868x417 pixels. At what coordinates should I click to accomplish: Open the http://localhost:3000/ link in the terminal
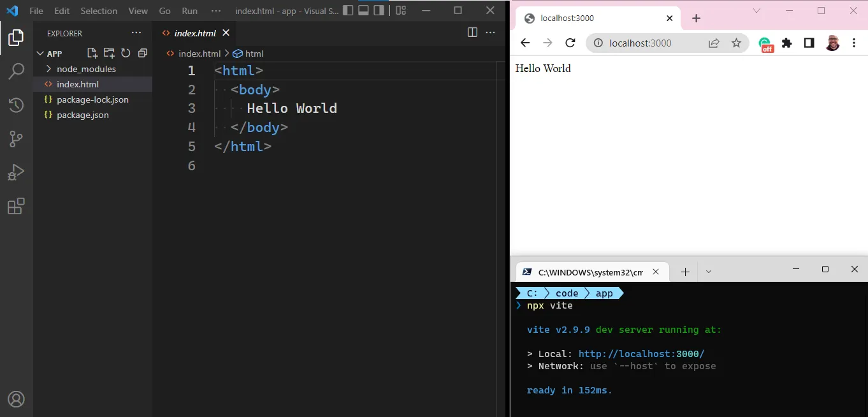641,354
